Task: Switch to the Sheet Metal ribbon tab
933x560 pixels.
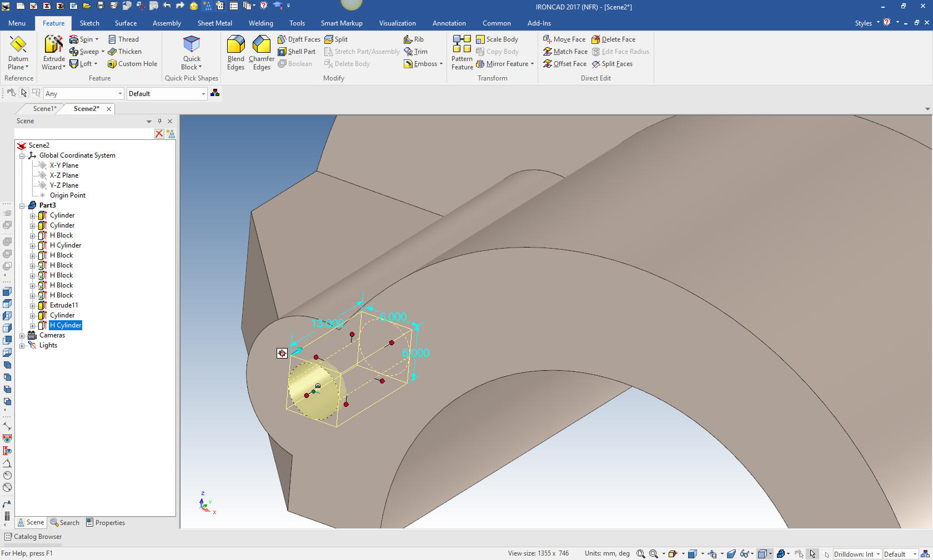Action: click(x=214, y=23)
